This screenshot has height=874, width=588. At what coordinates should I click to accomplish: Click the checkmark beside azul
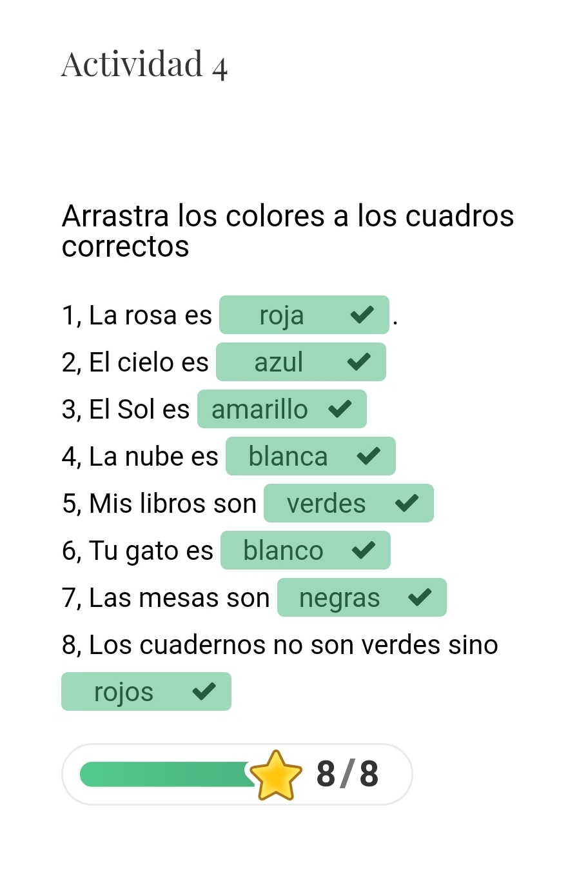358,362
